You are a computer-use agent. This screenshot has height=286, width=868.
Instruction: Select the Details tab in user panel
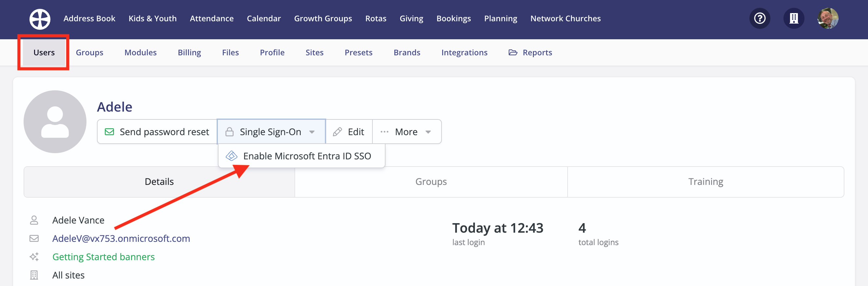159,182
